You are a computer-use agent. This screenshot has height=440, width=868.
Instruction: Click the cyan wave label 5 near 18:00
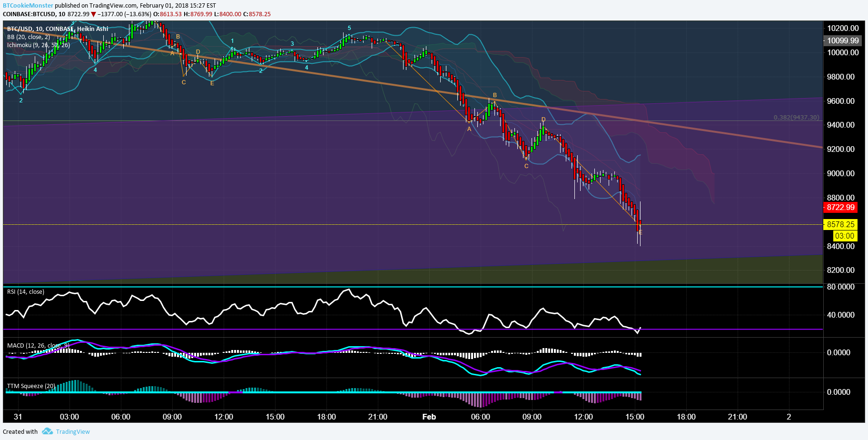click(349, 28)
